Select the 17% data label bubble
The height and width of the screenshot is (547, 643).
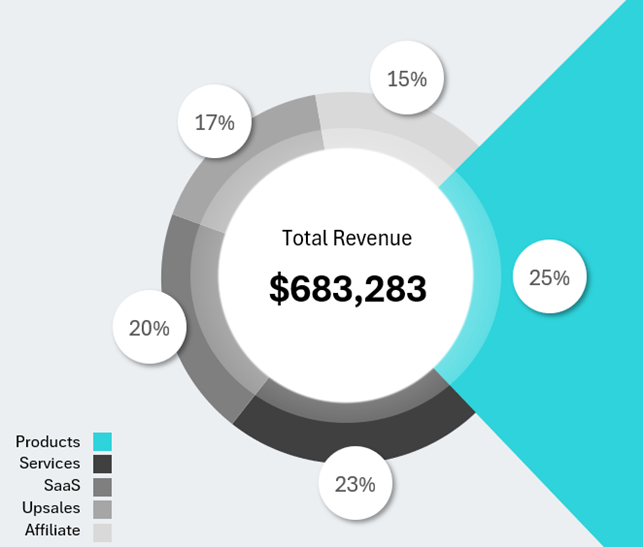[214, 123]
